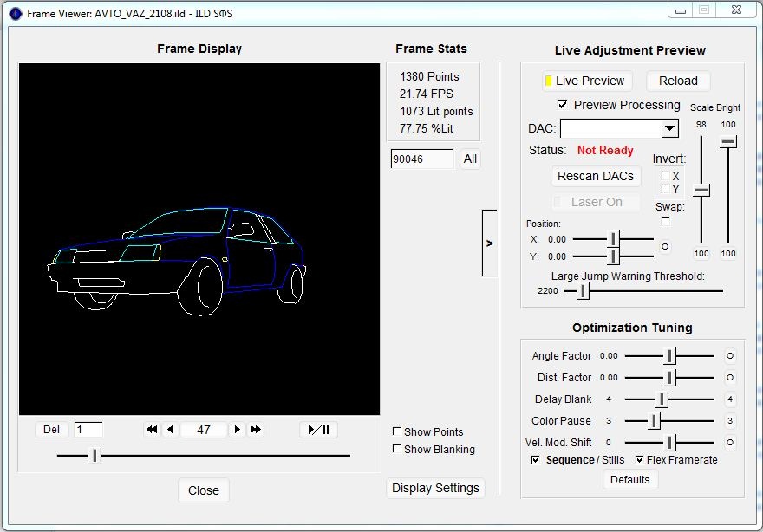Click the frame timeline slider handle
The width and height of the screenshot is (763, 532).
tap(95, 456)
